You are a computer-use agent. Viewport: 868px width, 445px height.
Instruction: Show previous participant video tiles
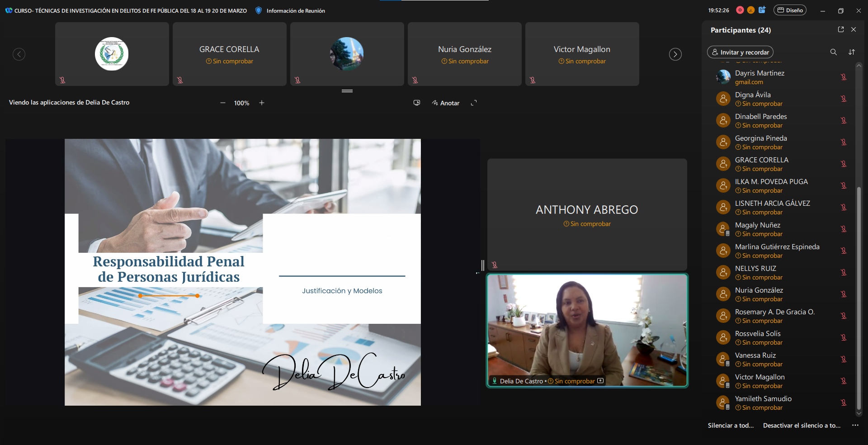(19, 54)
